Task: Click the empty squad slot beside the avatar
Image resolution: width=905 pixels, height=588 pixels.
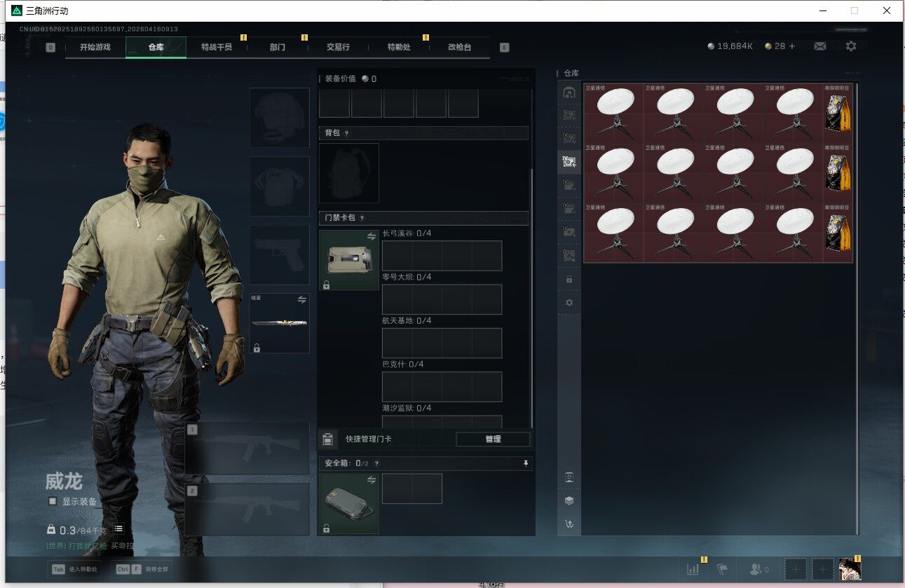Action: (822, 569)
